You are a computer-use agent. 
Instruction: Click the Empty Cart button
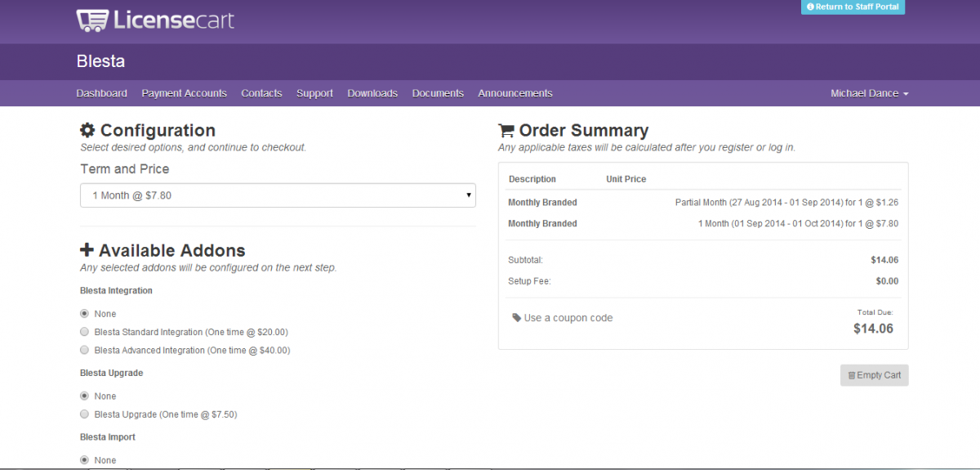(x=874, y=375)
